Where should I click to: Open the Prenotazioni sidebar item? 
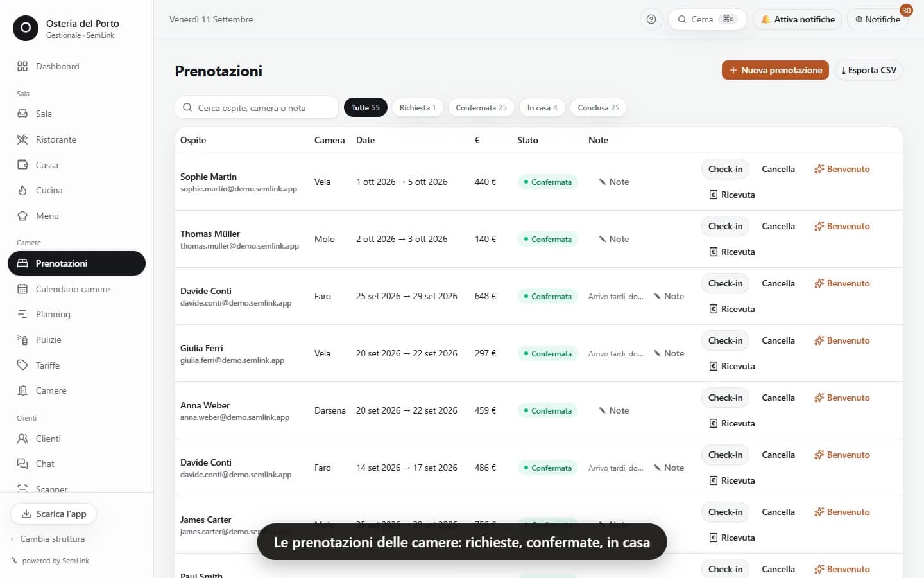click(x=76, y=263)
